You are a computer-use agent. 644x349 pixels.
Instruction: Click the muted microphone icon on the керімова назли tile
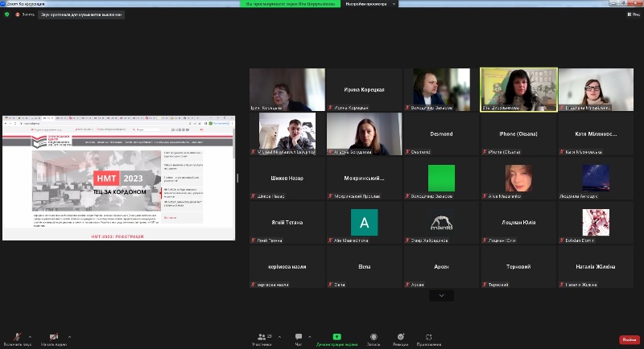pyautogui.click(x=254, y=285)
